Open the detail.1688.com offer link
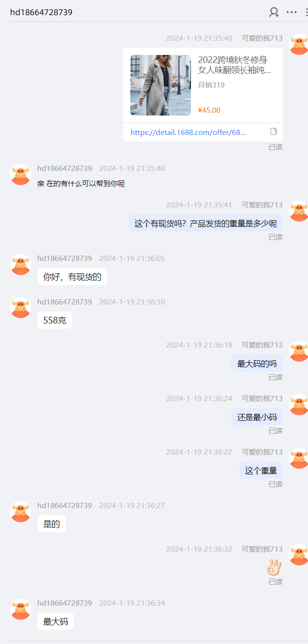The image size is (308, 644). (188, 133)
